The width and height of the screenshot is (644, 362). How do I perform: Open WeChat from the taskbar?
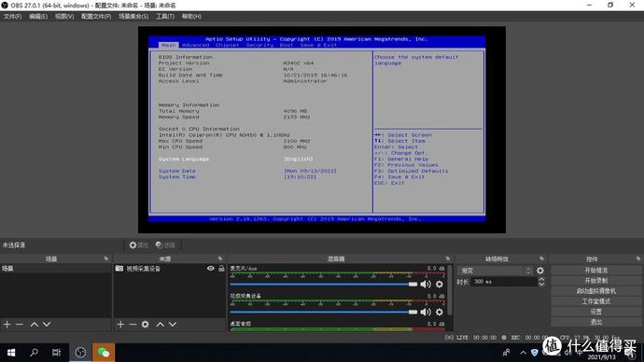click(x=104, y=353)
